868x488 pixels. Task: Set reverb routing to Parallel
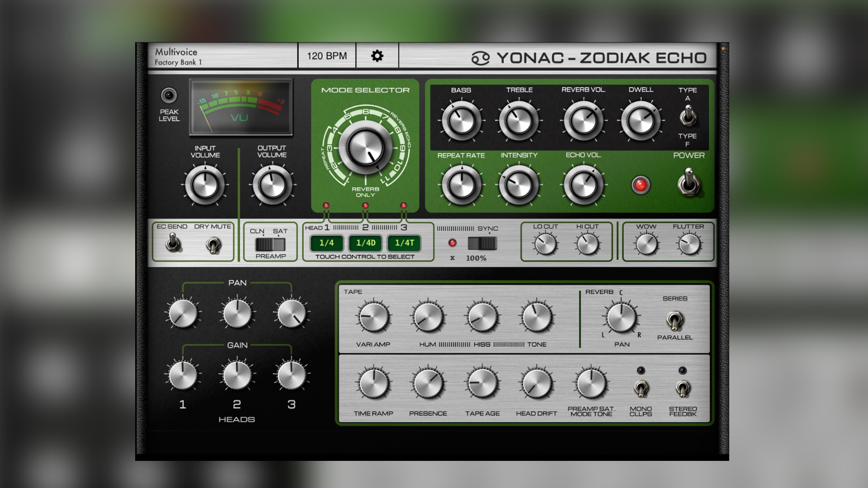(x=675, y=322)
